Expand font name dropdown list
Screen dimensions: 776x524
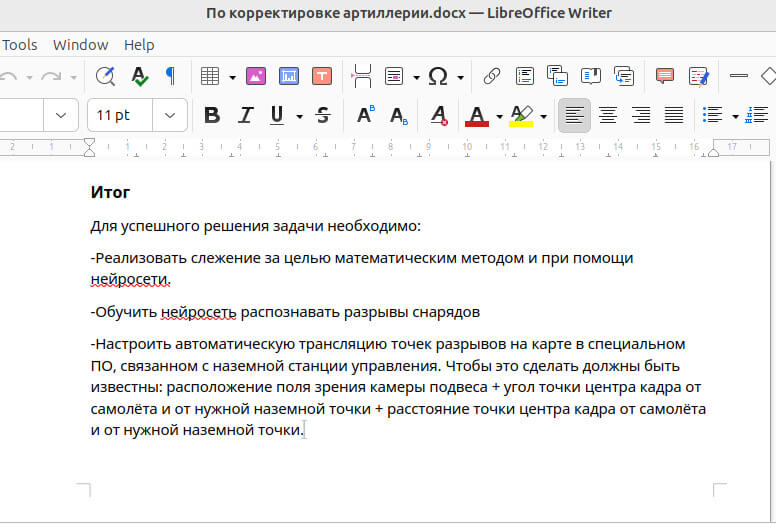coord(61,115)
